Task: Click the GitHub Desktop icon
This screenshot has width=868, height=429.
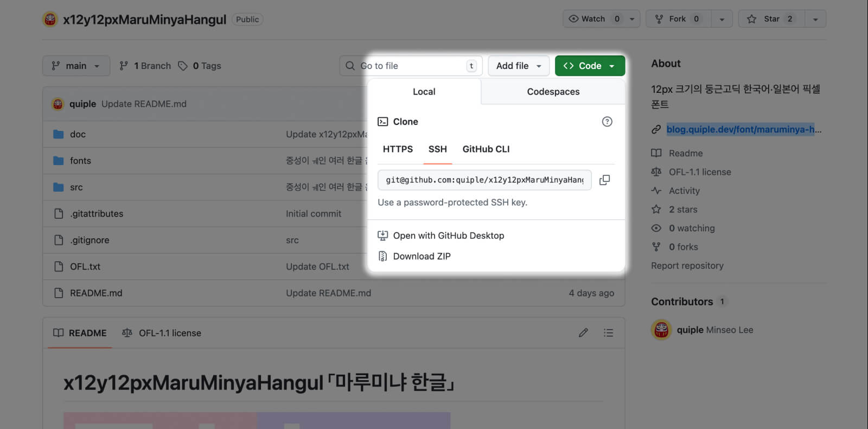Action: coord(382,236)
